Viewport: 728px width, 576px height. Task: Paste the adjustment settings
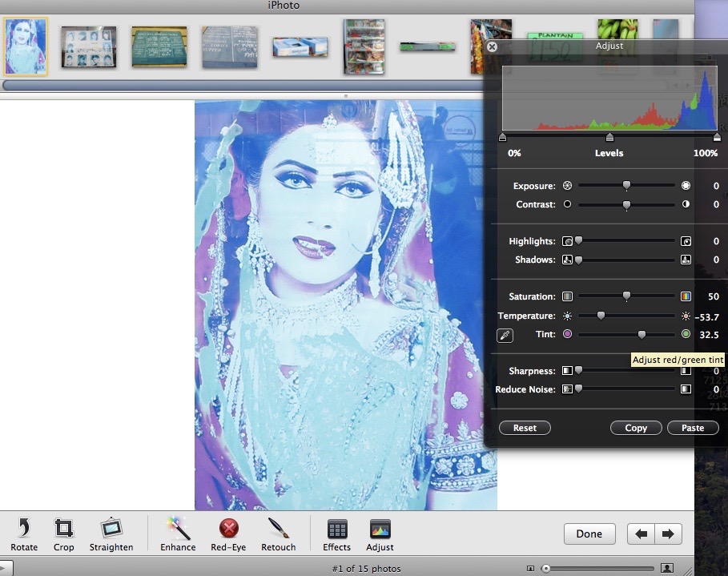(x=693, y=428)
